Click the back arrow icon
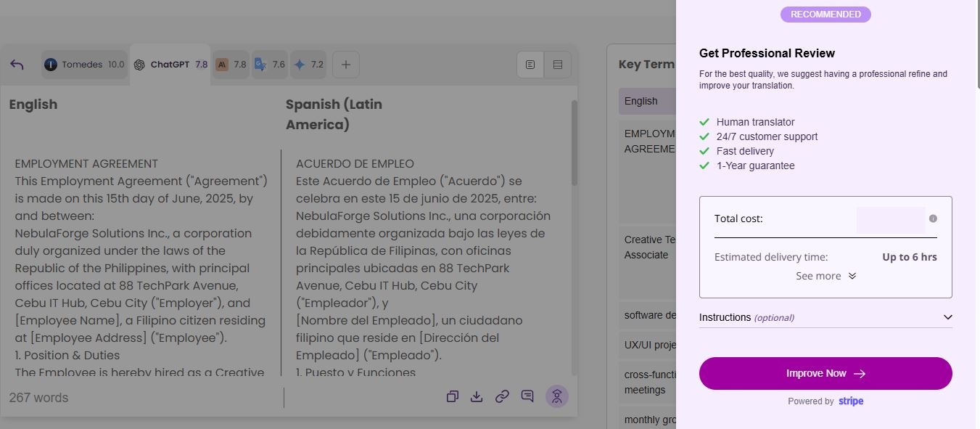 pos(17,65)
